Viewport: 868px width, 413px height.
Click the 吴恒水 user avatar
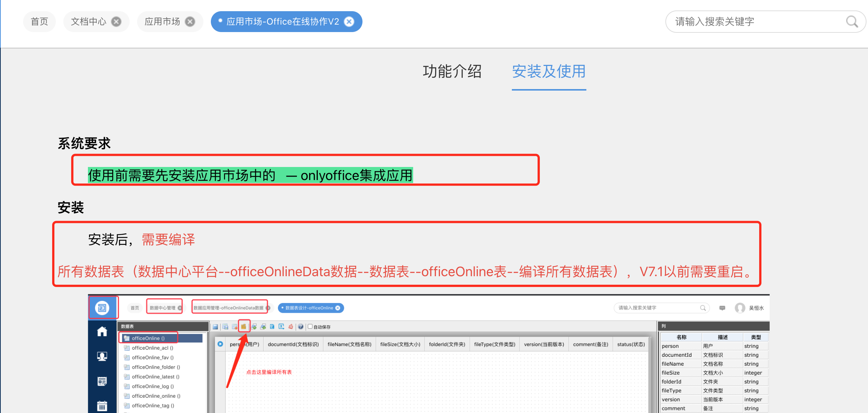pyautogui.click(x=740, y=308)
